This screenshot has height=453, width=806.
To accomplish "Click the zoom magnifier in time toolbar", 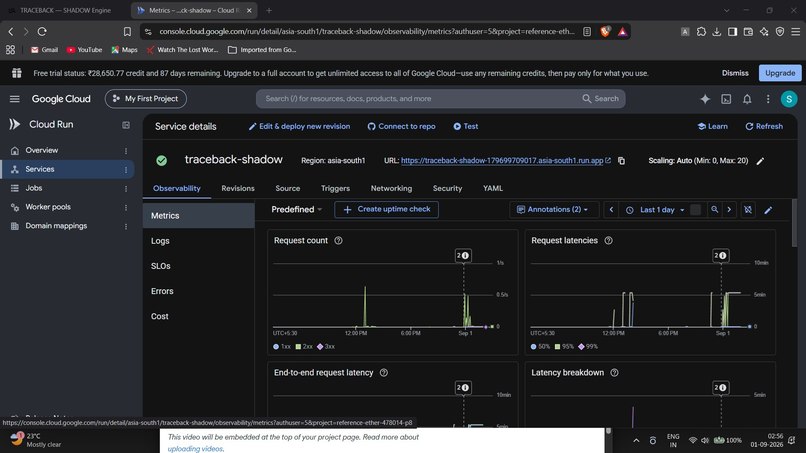I will [x=715, y=209].
